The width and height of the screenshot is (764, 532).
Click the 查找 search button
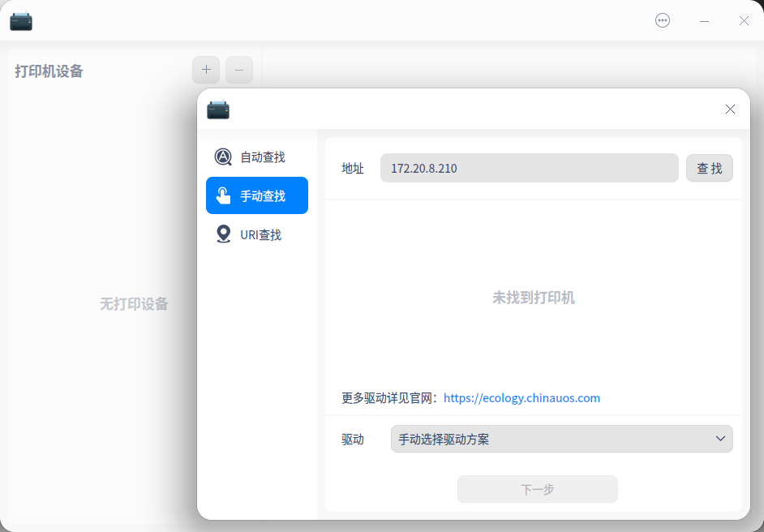710,168
